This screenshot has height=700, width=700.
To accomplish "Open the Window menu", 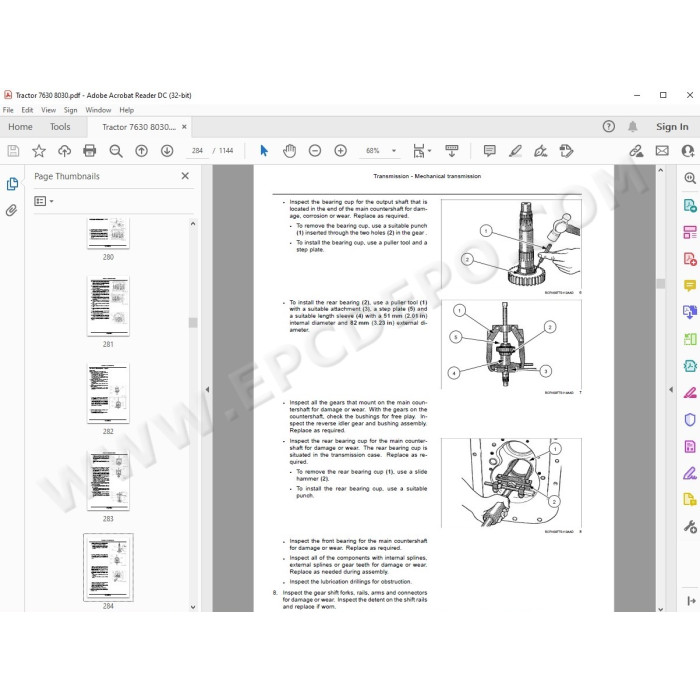I will pos(98,110).
